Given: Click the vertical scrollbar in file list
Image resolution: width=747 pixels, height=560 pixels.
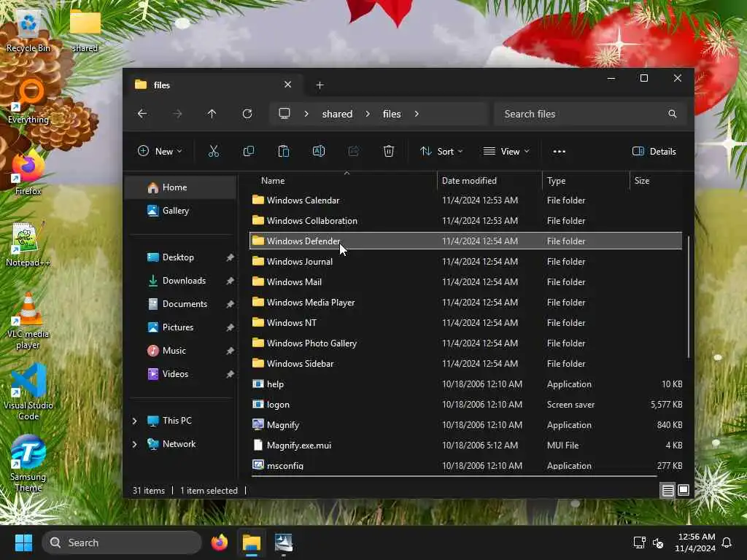Looking at the screenshot, I should click(689, 296).
